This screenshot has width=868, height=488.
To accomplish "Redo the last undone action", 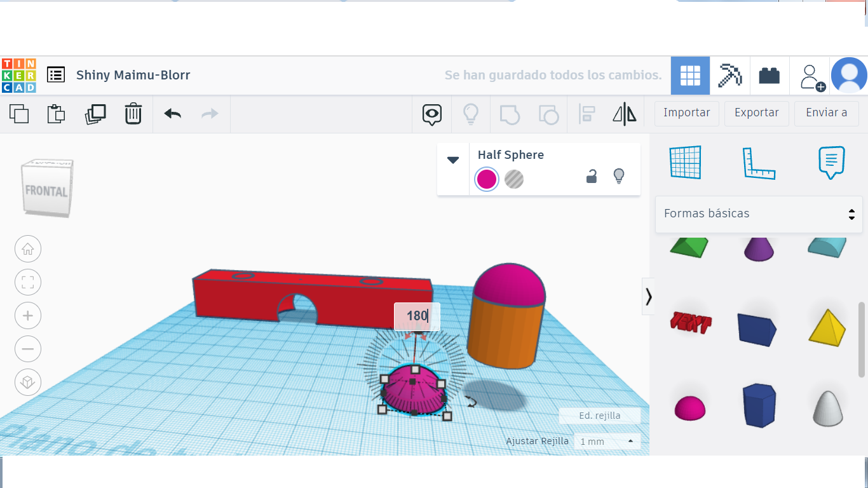I will click(x=210, y=114).
